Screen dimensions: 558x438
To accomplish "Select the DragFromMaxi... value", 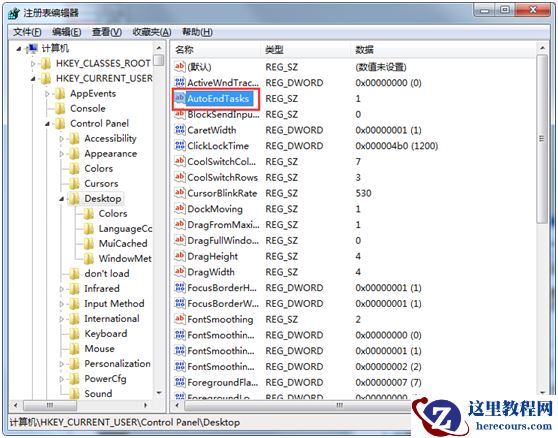I will pyautogui.click(x=223, y=225).
